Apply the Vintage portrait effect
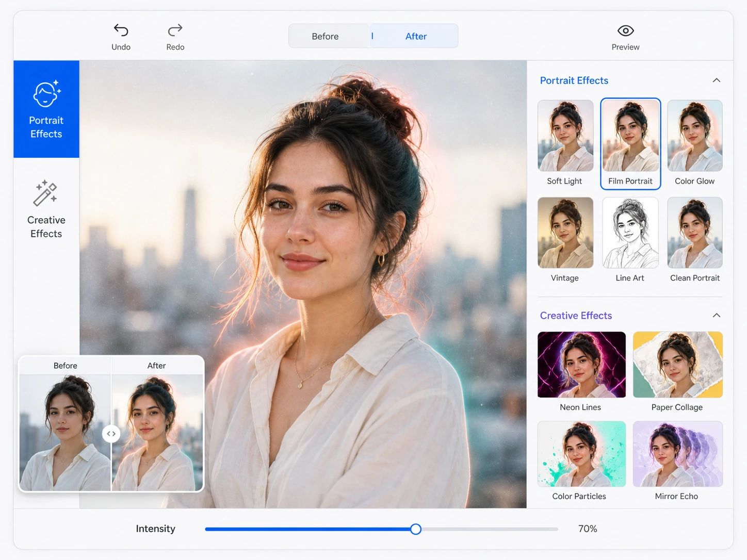This screenshot has width=747, height=560. click(565, 240)
